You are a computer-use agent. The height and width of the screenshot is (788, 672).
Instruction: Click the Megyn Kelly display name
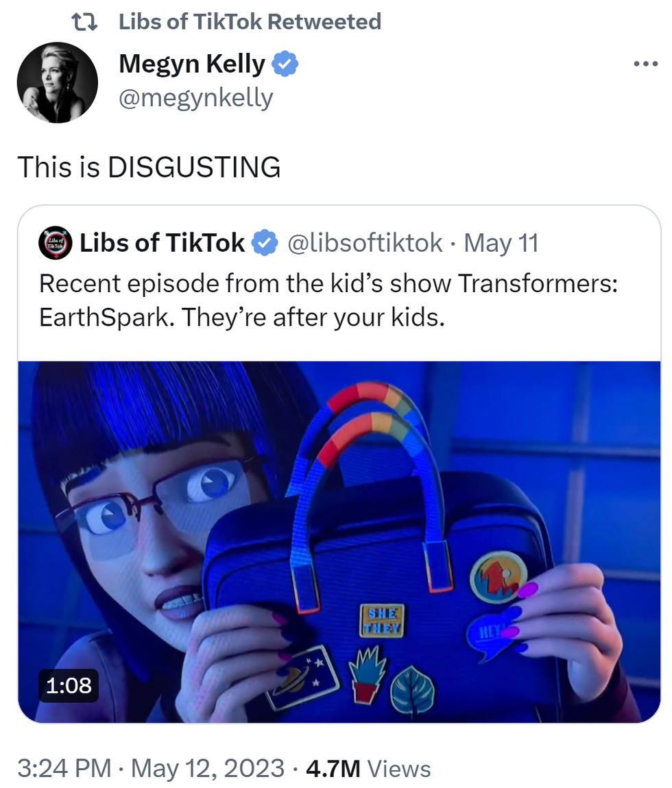coord(191,64)
